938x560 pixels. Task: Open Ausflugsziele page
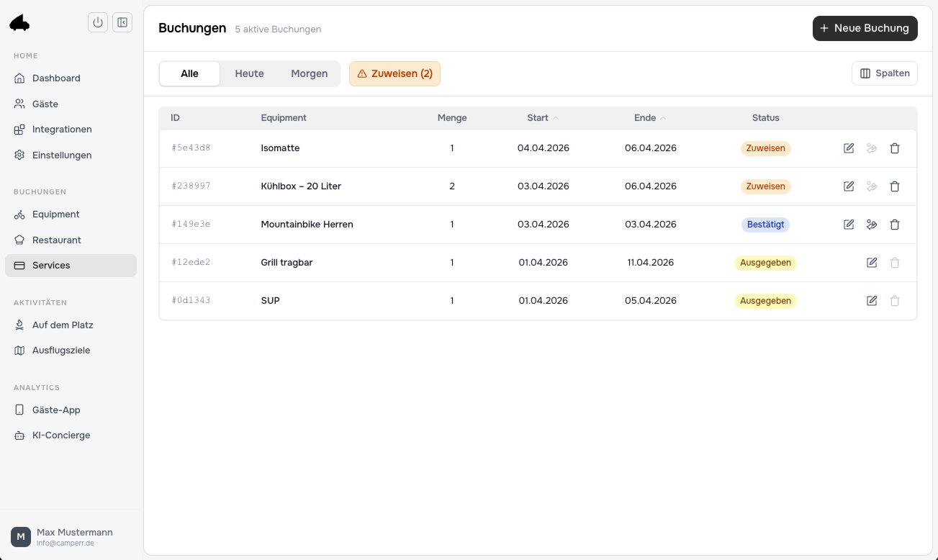pyautogui.click(x=71, y=351)
